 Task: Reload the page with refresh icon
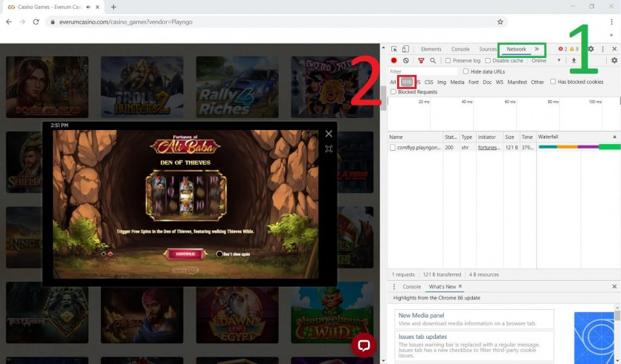click(36, 22)
